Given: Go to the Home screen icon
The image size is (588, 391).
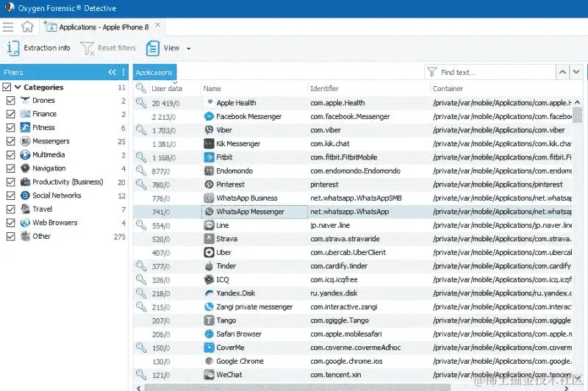Looking at the screenshot, I should pyautogui.click(x=27, y=27).
